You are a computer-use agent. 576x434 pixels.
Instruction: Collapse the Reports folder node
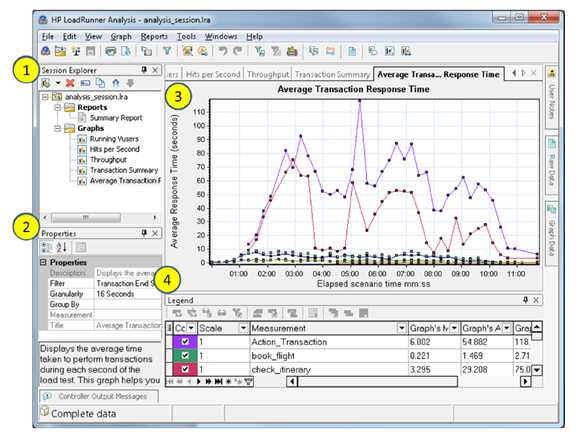click(58, 107)
